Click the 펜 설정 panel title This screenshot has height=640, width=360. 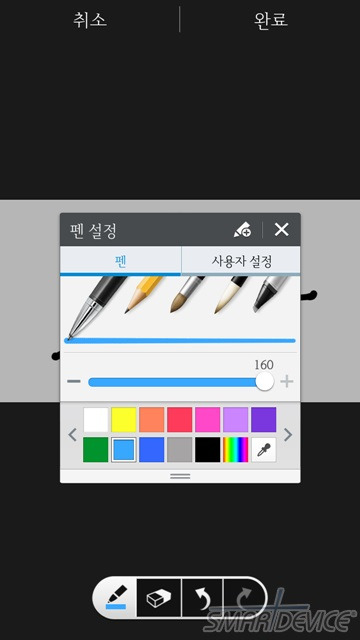click(93, 231)
